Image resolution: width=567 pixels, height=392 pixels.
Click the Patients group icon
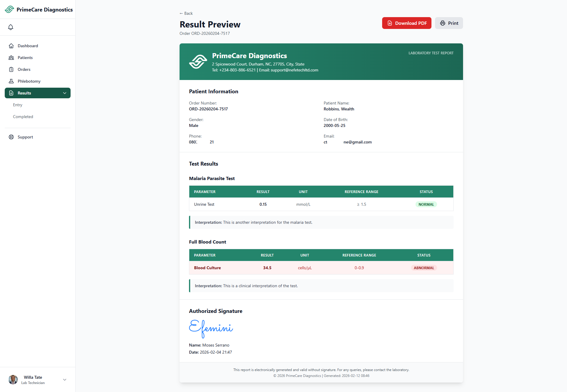[x=11, y=58]
